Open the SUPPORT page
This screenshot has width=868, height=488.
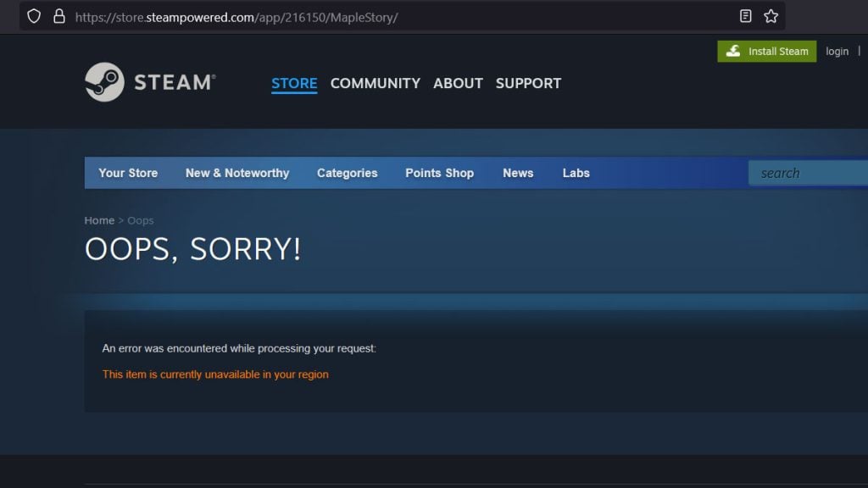click(528, 83)
